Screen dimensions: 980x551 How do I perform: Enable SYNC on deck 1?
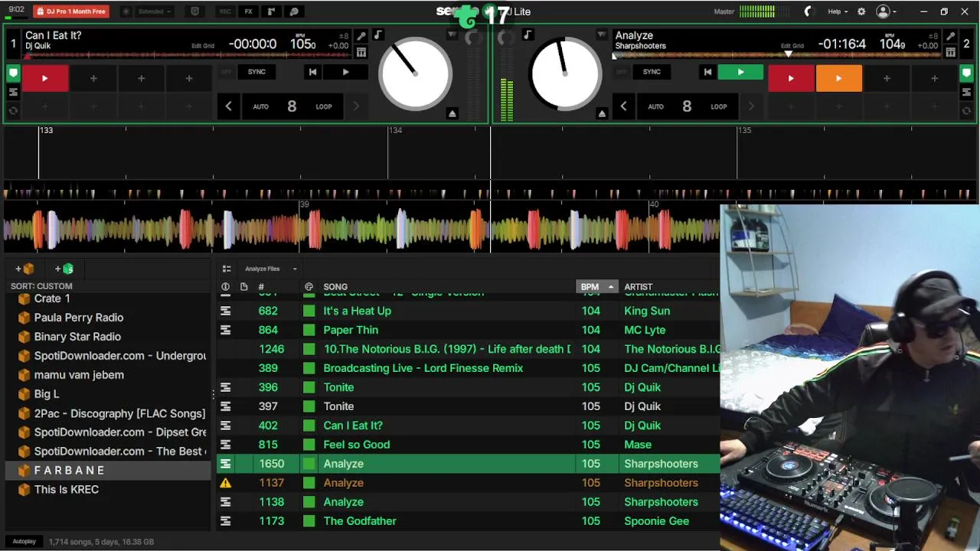coord(256,72)
